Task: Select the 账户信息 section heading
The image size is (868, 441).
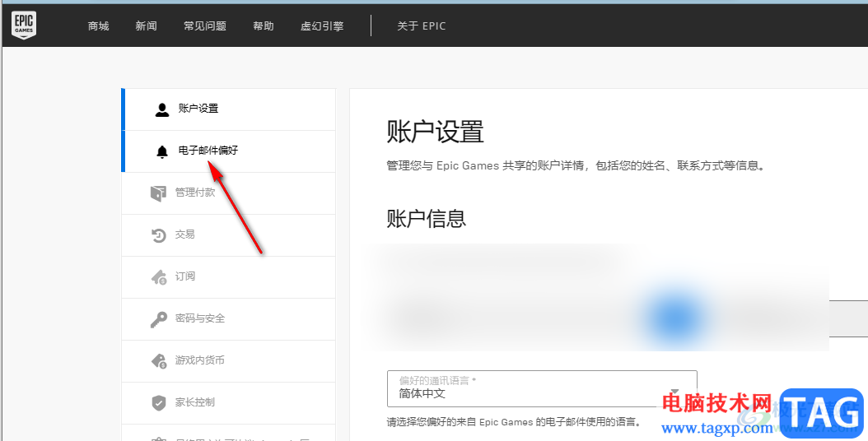Action: point(427,219)
